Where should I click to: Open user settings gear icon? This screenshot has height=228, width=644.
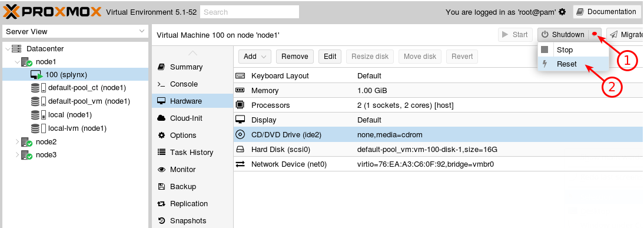pyautogui.click(x=562, y=12)
